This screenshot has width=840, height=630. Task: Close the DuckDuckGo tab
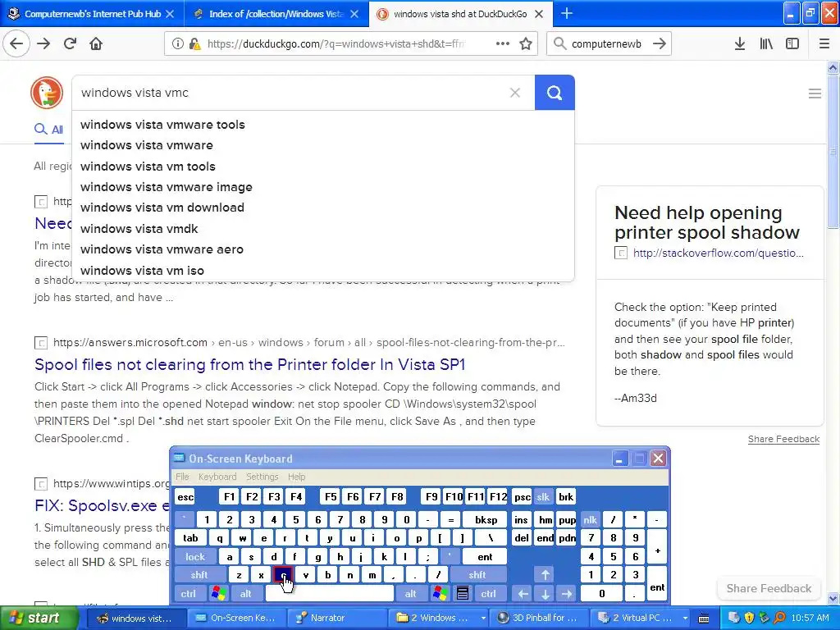point(540,14)
